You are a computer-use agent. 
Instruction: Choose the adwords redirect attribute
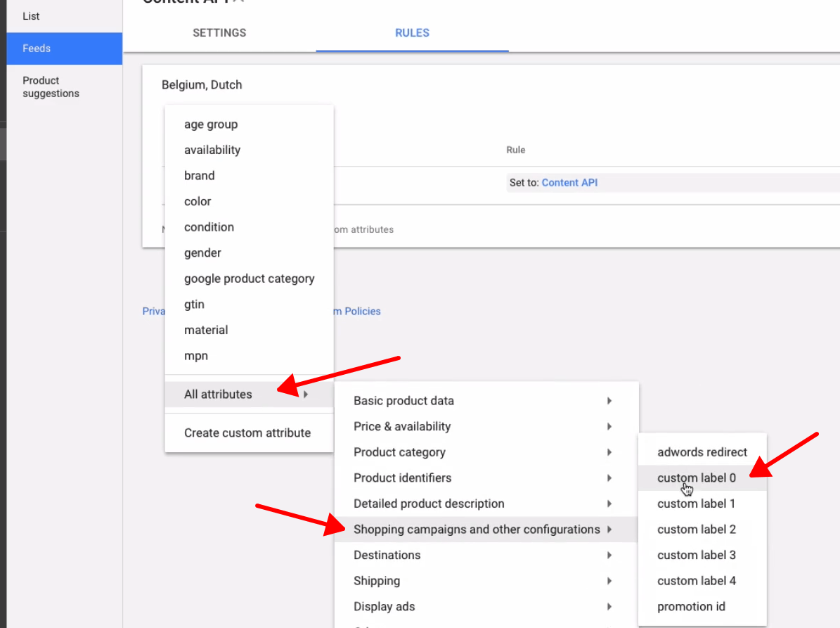coord(702,452)
